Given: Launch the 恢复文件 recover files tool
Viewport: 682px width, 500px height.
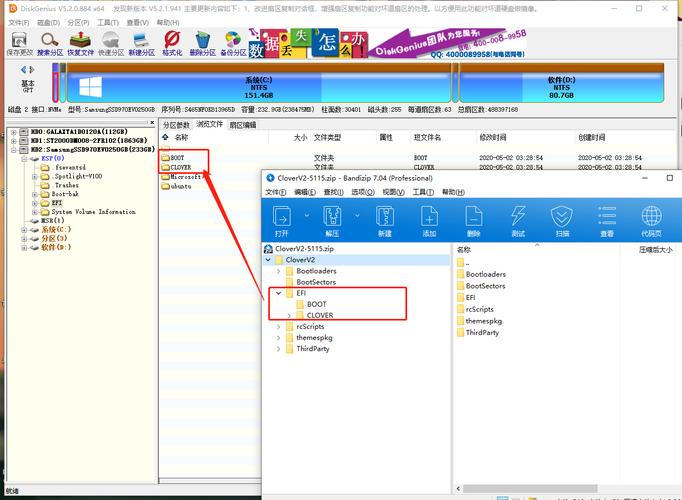Looking at the screenshot, I should (x=80, y=44).
